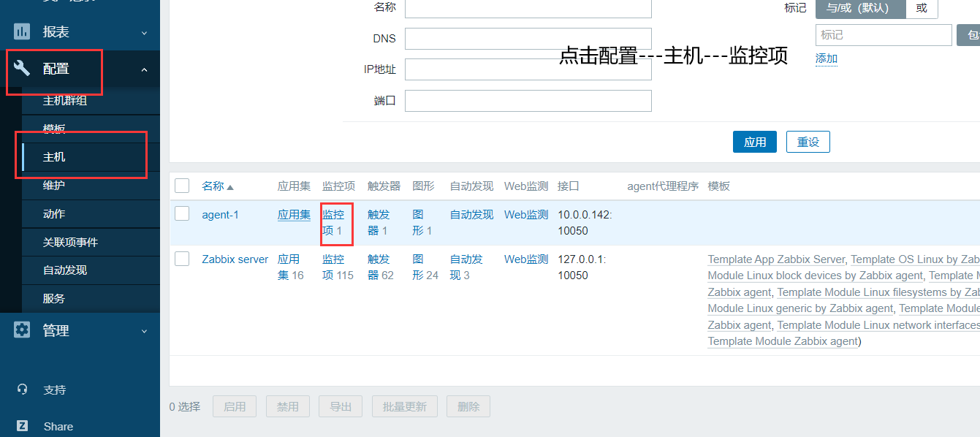The width and height of the screenshot is (980, 437).
Task: Open 主机群组 in the sidebar
Action: [91, 101]
